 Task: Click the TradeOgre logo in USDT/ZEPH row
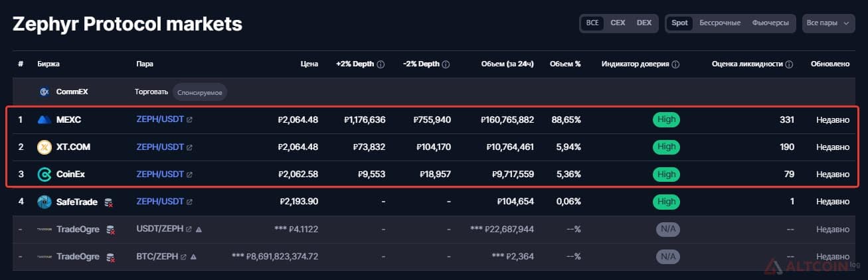click(x=44, y=230)
